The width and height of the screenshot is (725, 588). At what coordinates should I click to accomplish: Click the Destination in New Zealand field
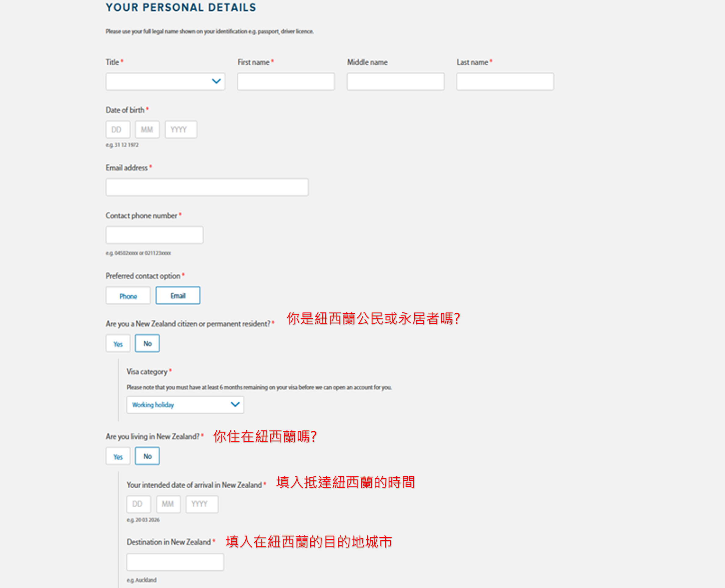coord(175,562)
